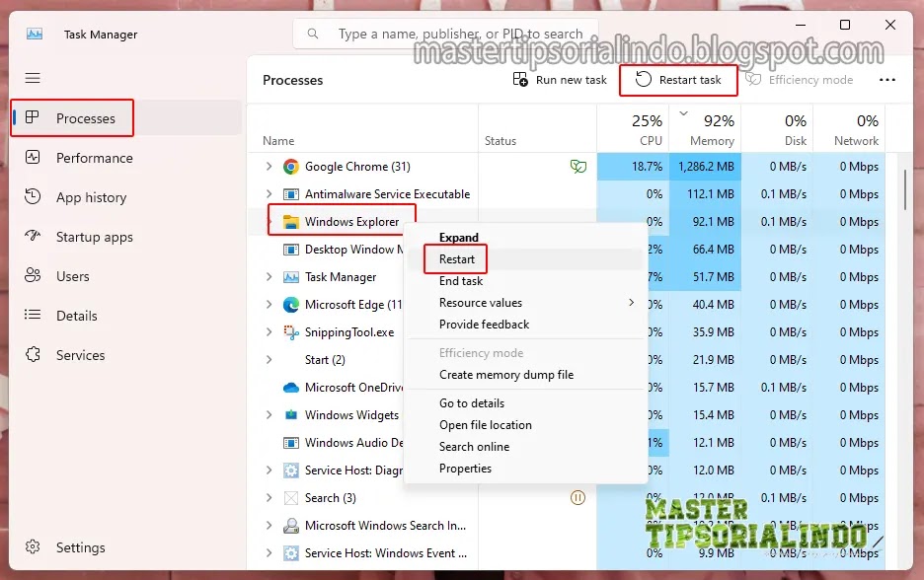Click the Microsoft OneDrive cloud icon
Image resolution: width=924 pixels, height=580 pixels.
click(290, 388)
